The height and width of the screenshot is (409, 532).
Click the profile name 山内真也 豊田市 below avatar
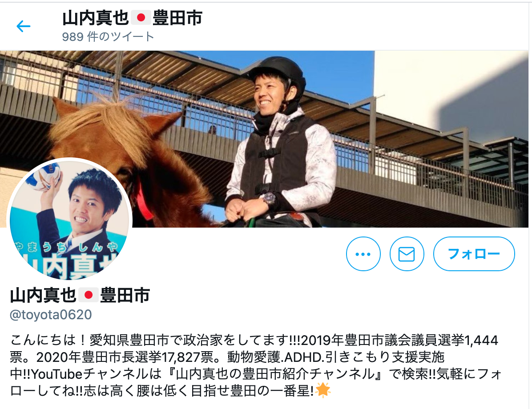(80, 295)
